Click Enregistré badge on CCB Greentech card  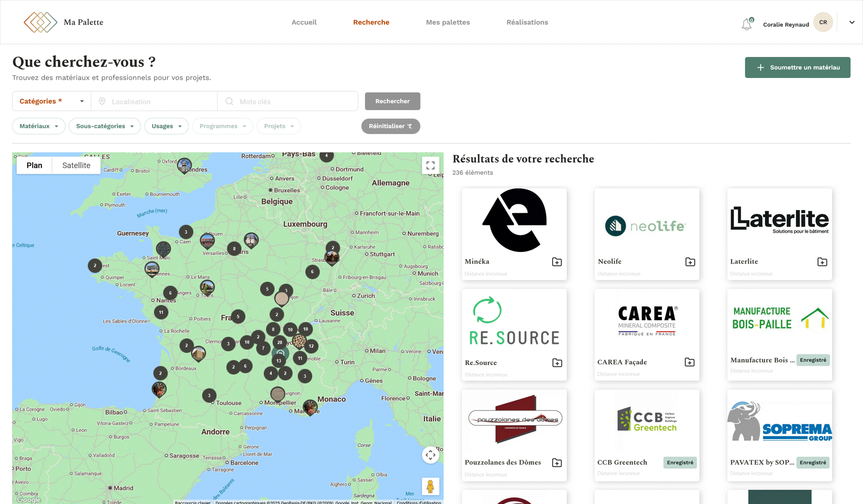click(680, 462)
